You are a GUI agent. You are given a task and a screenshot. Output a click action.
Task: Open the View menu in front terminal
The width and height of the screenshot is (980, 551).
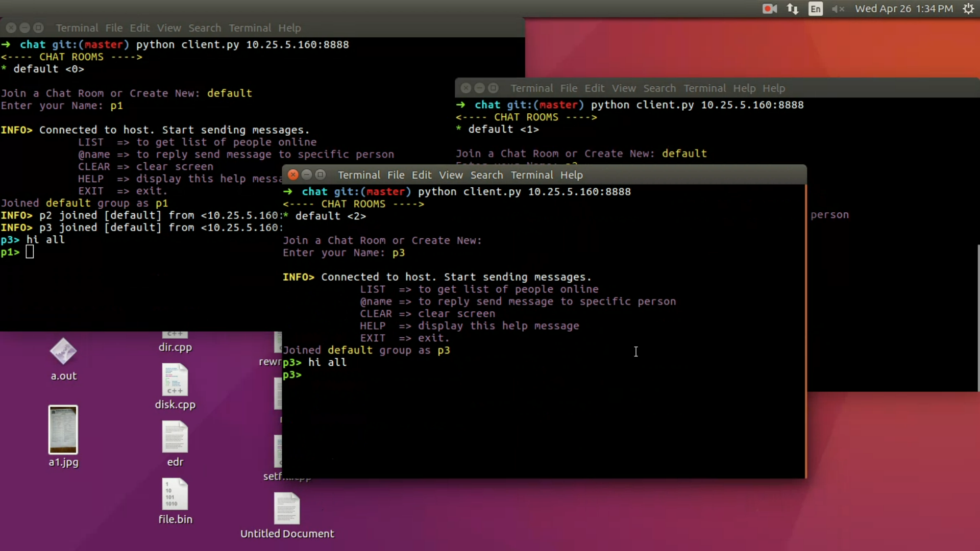tap(451, 175)
